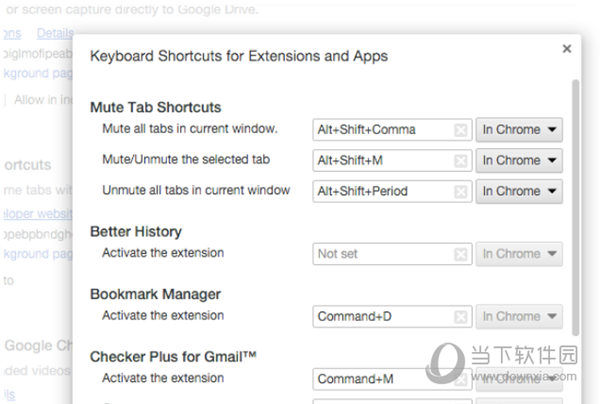
Task: Click the Better History heading
Action: point(136,231)
